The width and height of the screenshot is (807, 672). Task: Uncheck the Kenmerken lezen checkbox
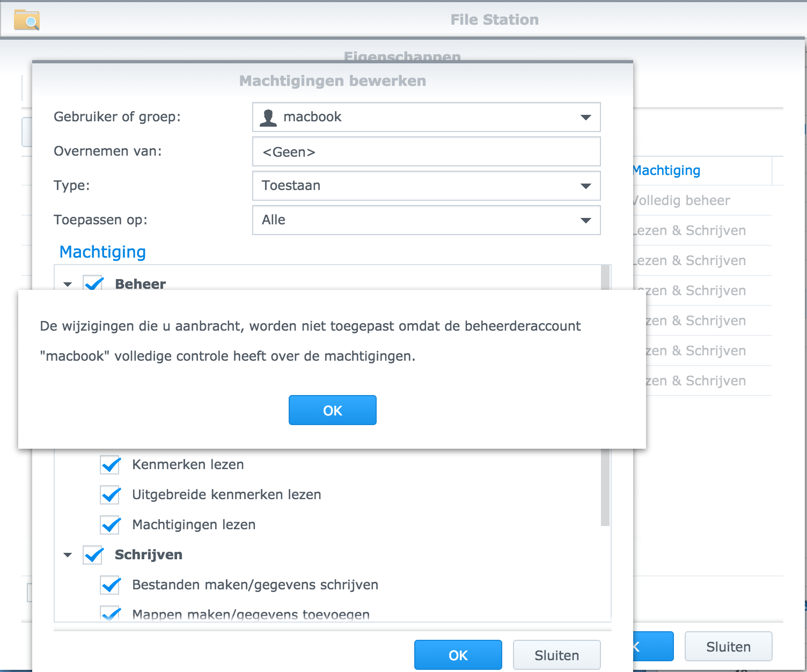click(111, 464)
